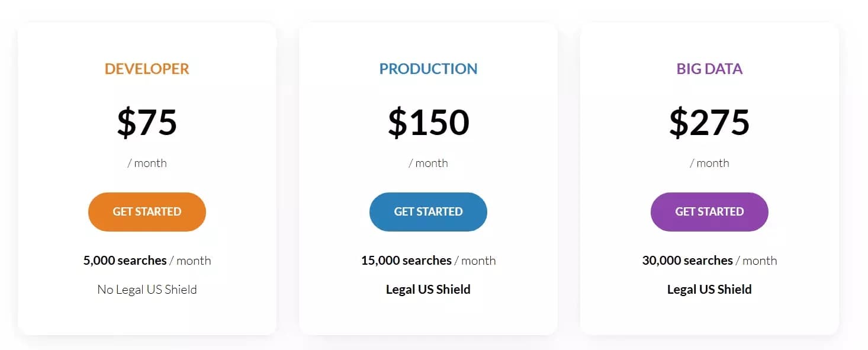This screenshot has height=350, width=868.
Task: Click Legal US Shield on Big Data card
Action: [x=709, y=289]
